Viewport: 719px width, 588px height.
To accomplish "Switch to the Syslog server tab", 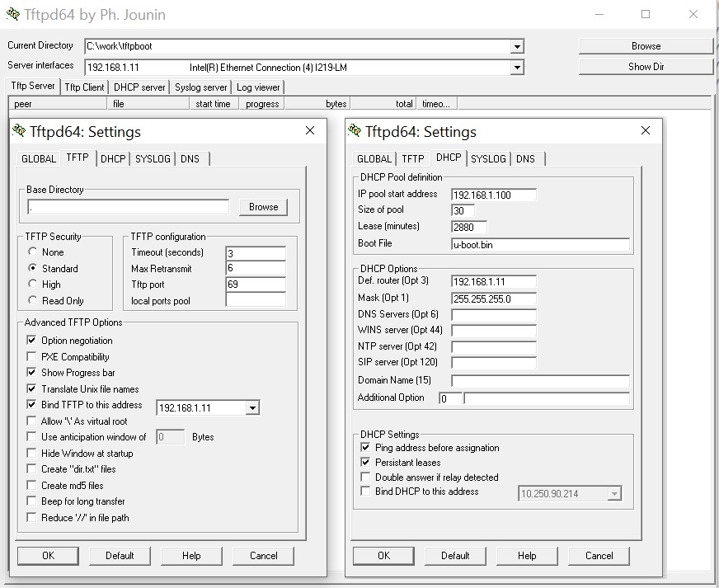I will (201, 87).
